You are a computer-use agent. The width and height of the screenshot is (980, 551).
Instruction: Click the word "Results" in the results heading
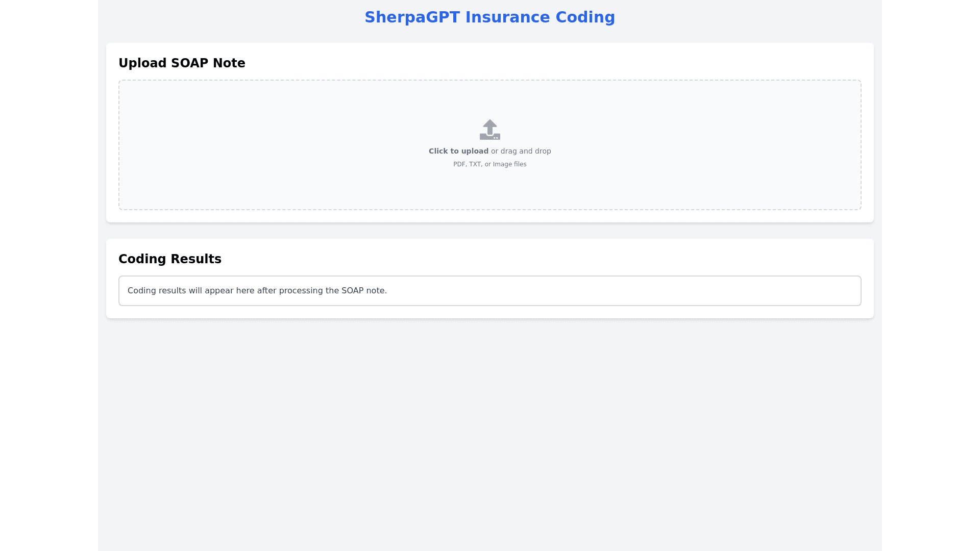(x=195, y=259)
